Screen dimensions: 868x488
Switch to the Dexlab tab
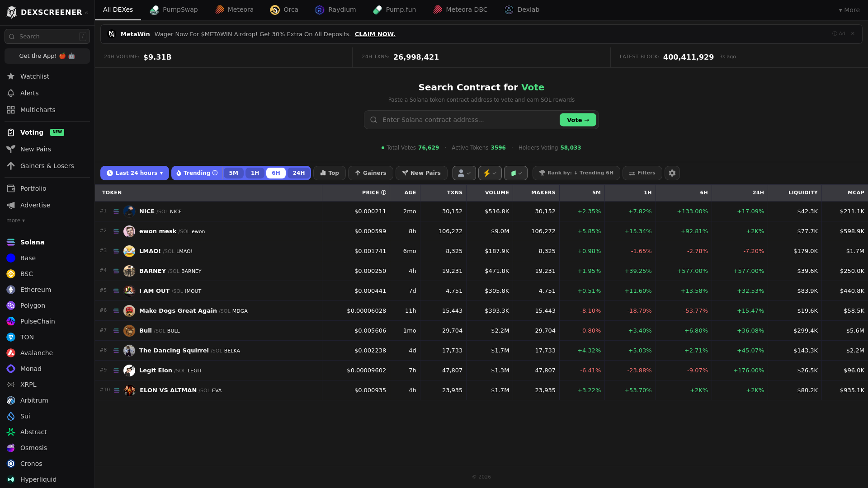[x=522, y=10]
